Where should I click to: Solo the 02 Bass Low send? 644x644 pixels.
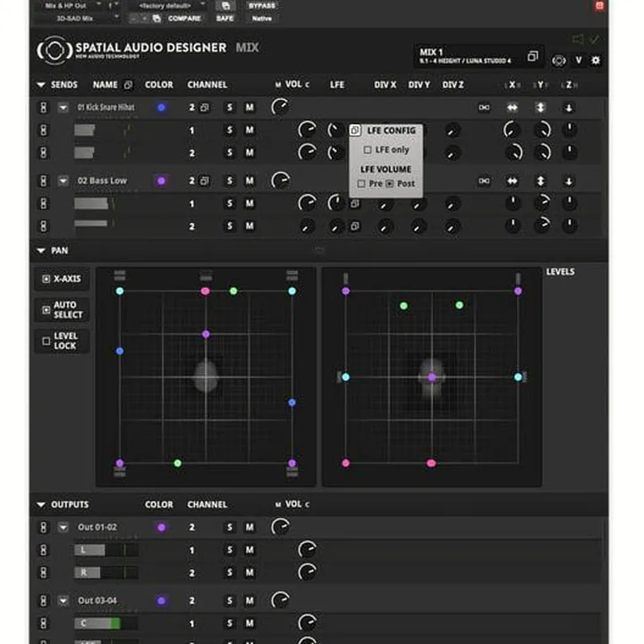[x=230, y=181]
